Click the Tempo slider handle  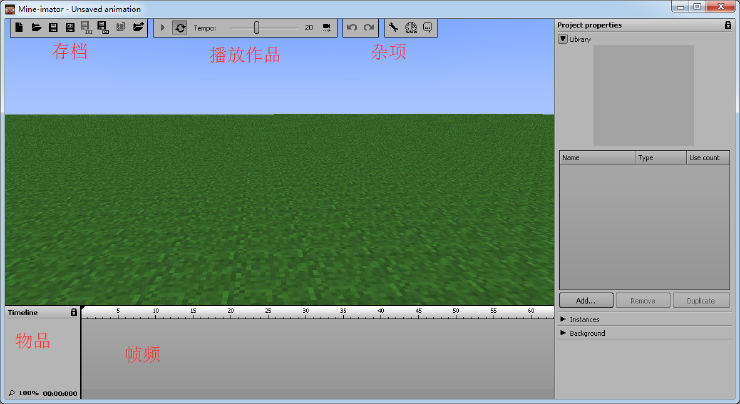point(256,28)
